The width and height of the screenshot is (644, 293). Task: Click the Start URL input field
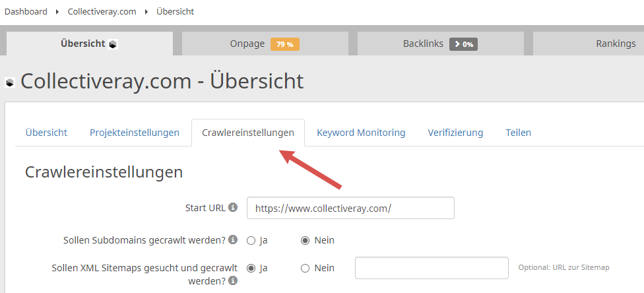tap(350, 208)
